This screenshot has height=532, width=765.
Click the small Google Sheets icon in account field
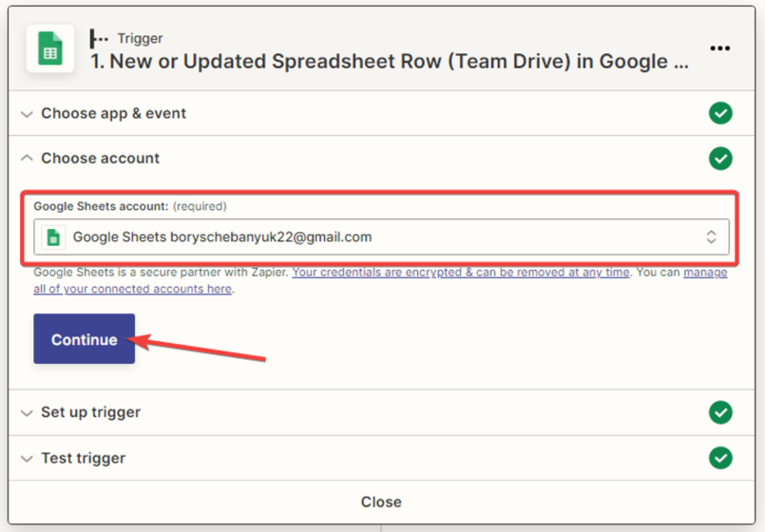(54, 237)
